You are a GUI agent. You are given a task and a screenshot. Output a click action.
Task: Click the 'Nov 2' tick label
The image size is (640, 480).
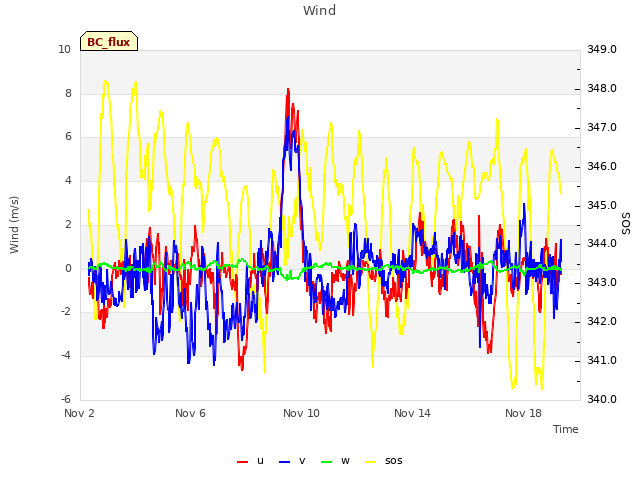(79, 413)
